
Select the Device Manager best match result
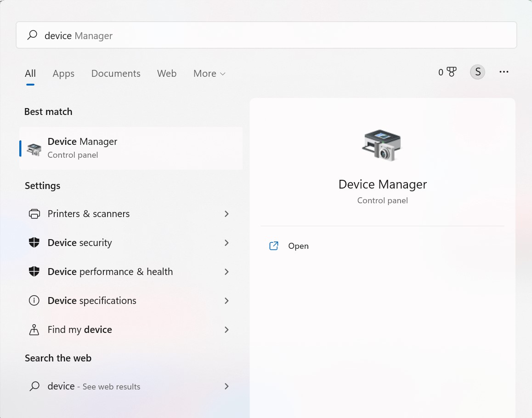pyautogui.click(x=130, y=148)
